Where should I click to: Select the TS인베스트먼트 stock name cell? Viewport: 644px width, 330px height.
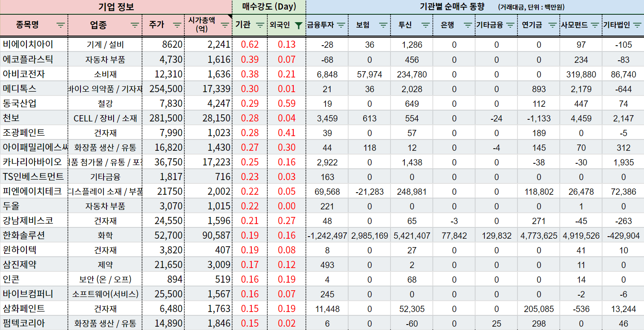coord(34,176)
